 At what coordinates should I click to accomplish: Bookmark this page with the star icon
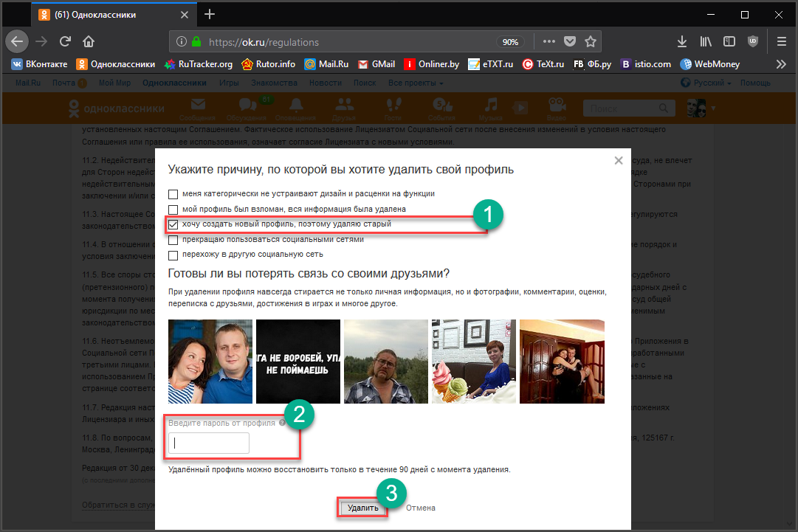[x=591, y=41]
